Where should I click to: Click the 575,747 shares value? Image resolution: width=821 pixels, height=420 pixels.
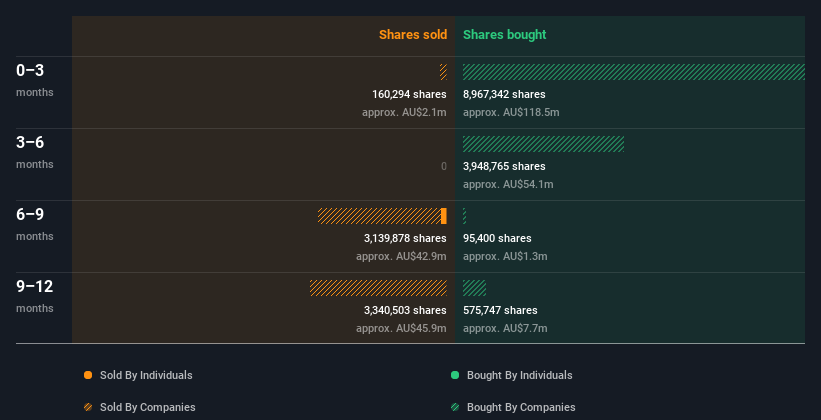pyautogui.click(x=500, y=311)
